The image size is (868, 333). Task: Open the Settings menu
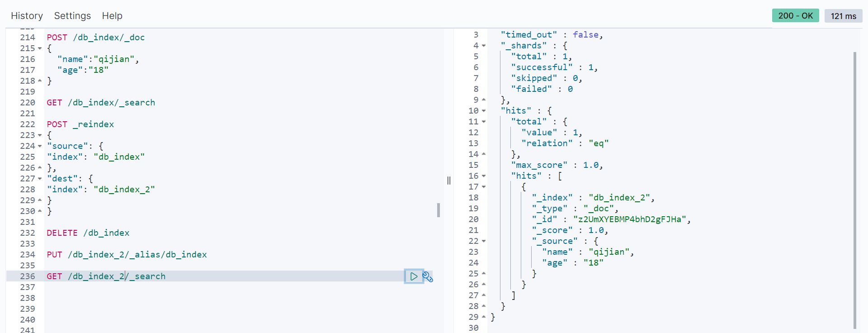[72, 16]
